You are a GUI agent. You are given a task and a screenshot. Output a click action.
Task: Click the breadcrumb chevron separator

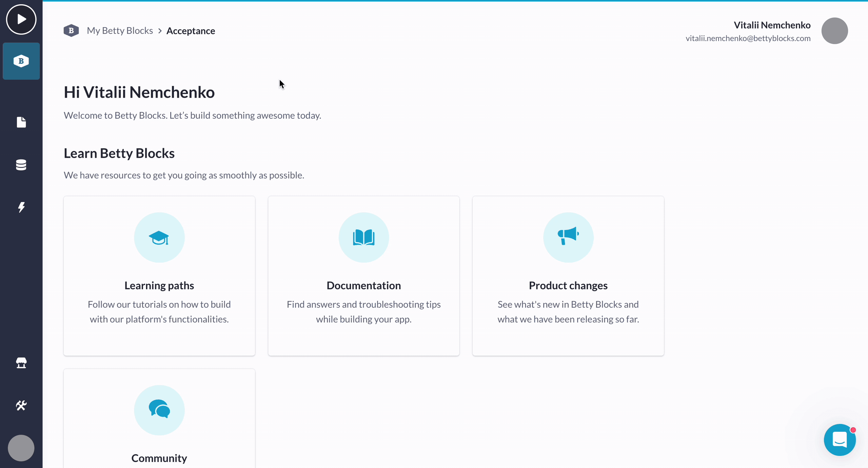160,31
